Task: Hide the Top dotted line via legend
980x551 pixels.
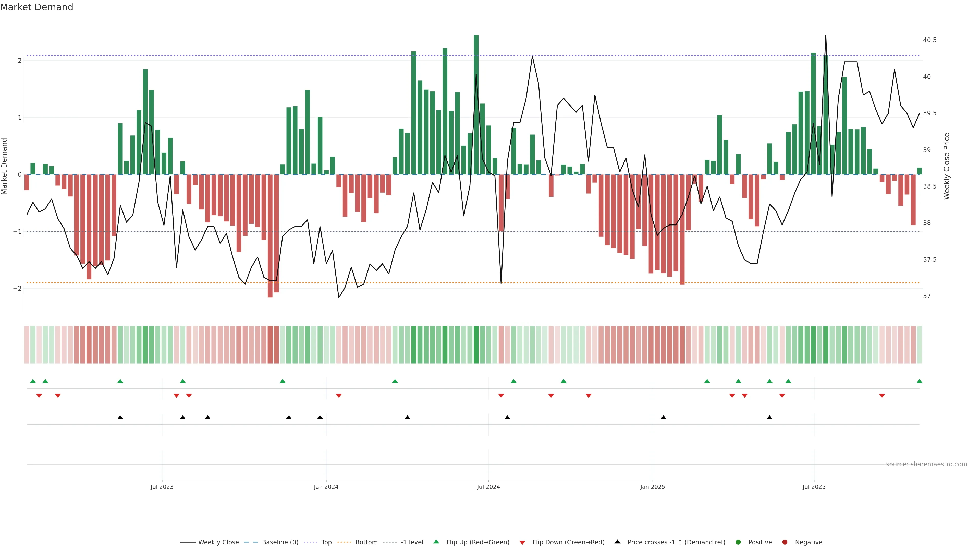Action: 326,542
